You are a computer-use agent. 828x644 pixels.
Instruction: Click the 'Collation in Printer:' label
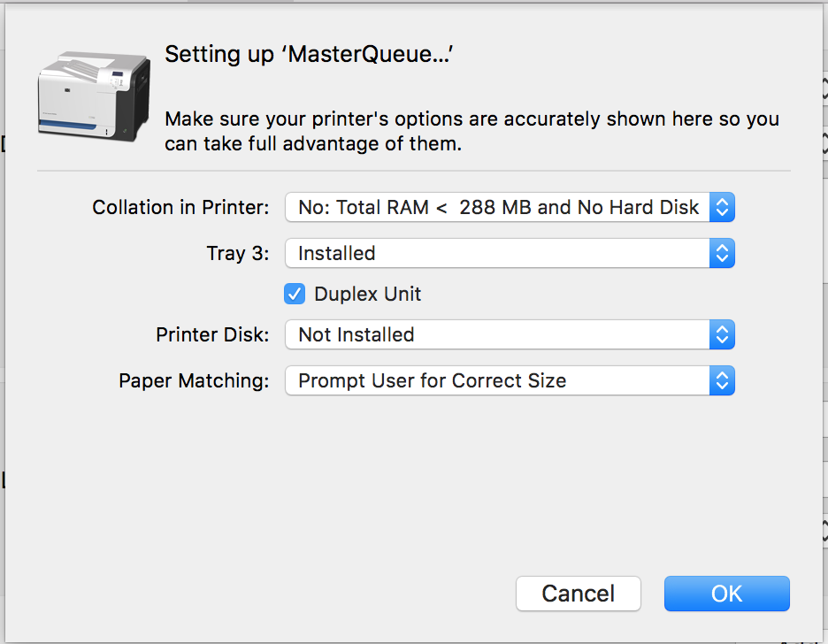[180, 208]
